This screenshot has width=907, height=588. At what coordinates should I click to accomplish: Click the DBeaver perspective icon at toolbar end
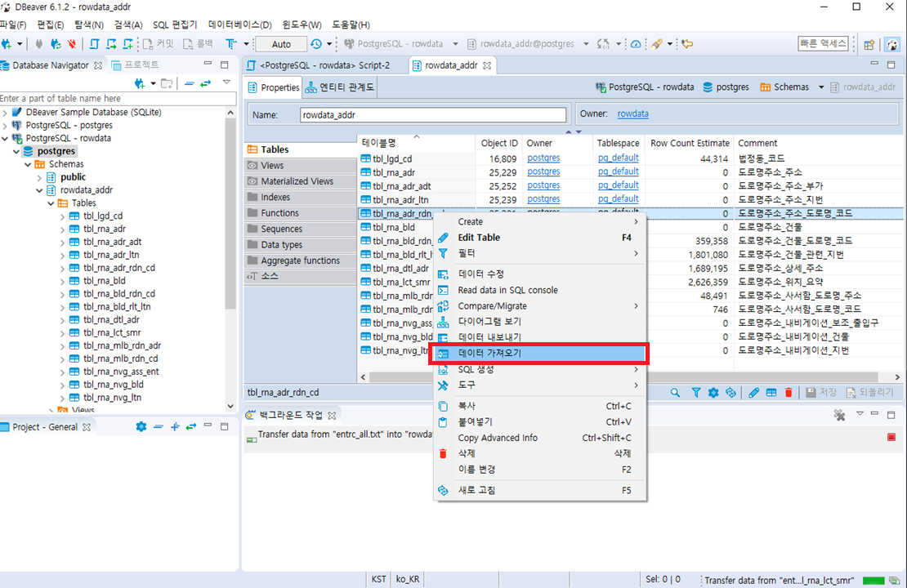(x=892, y=45)
